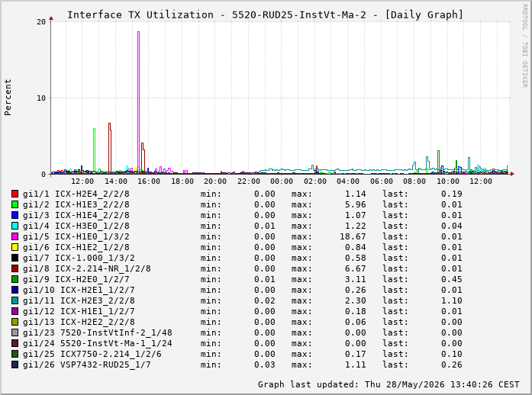Click the olive gi1/13 legend swatch
532x395 pixels.
(15, 322)
